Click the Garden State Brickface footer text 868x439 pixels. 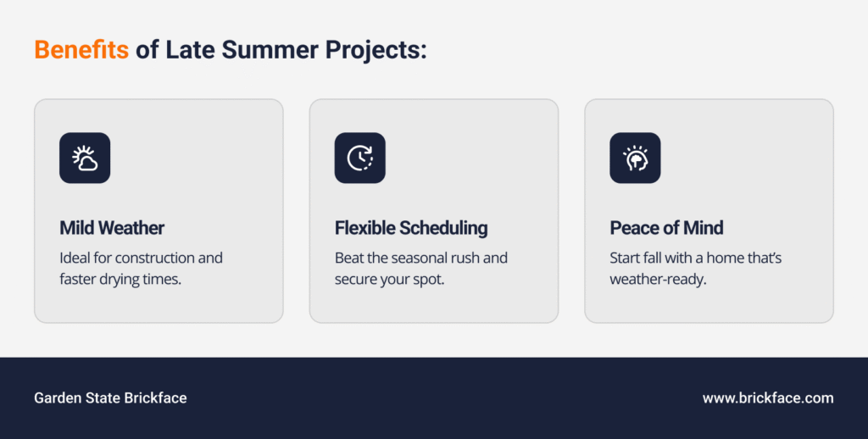pyautogui.click(x=110, y=397)
